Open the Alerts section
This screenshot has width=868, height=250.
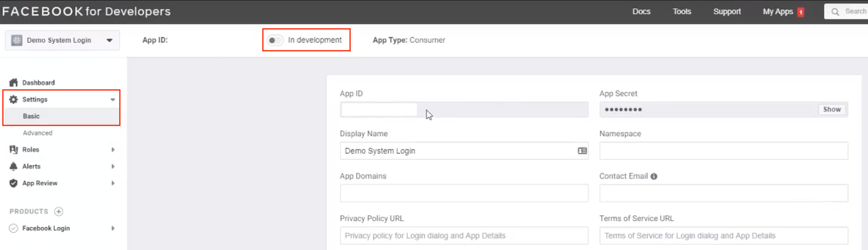click(31, 166)
